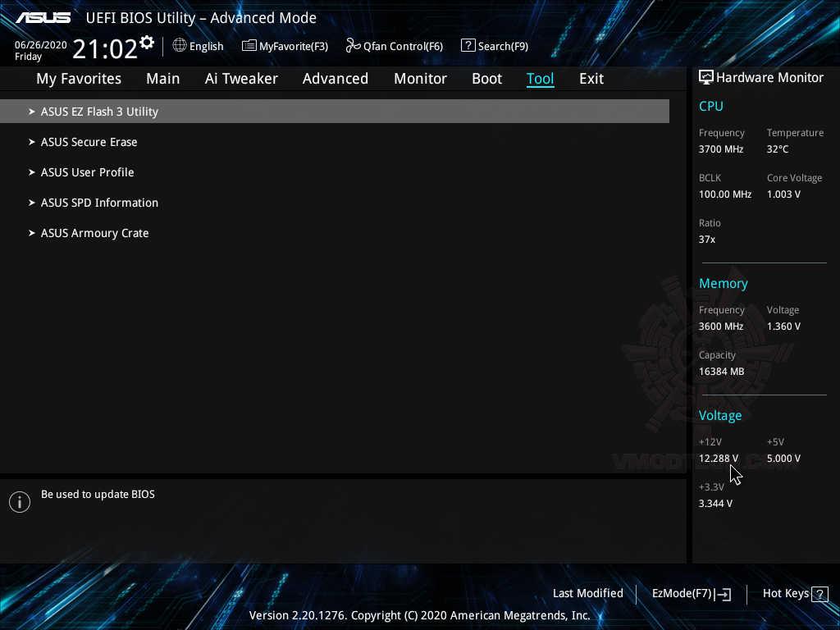Open the Ai Tweaker tab
The image size is (840, 630).
(x=241, y=79)
